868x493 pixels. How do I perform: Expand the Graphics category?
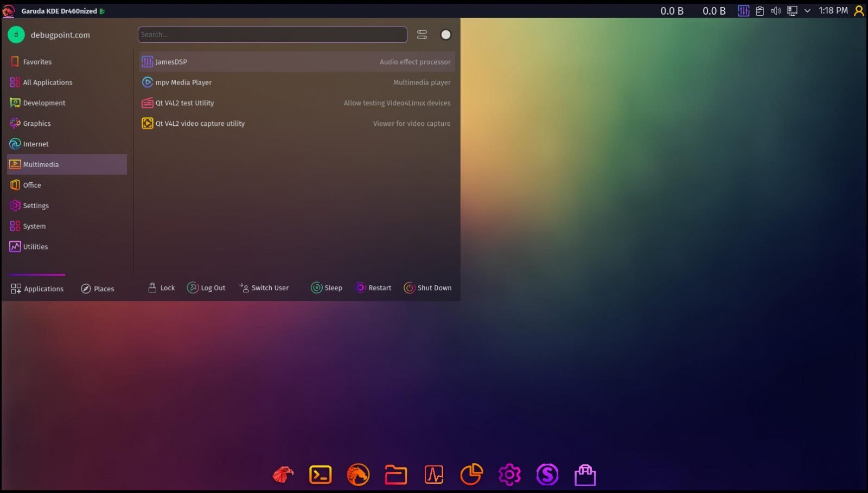37,123
